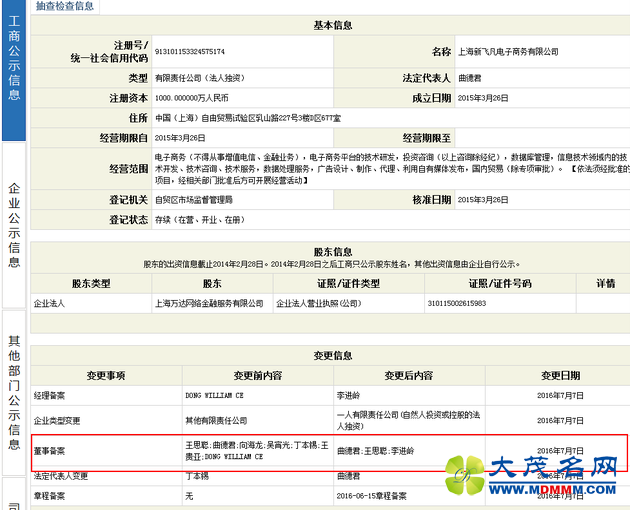630x510 pixels.
Task: Click company type 有限责任公司（法人独资）
Action: point(200,78)
